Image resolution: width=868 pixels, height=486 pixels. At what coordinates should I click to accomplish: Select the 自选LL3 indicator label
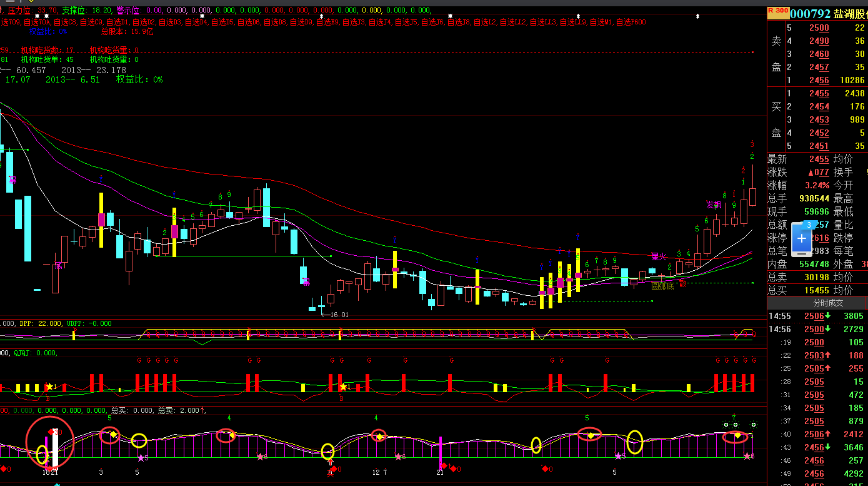pyautogui.click(x=542, y=22)
